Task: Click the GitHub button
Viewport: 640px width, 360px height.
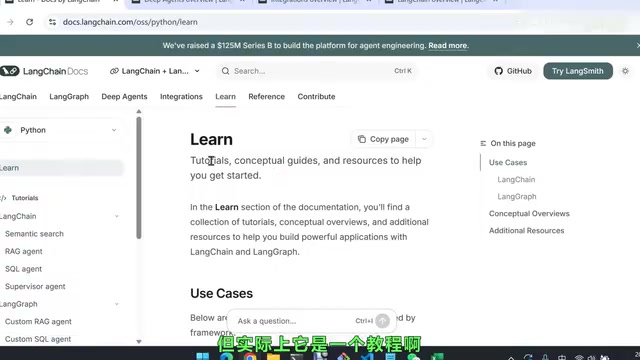Action: [x=513, y=71]
